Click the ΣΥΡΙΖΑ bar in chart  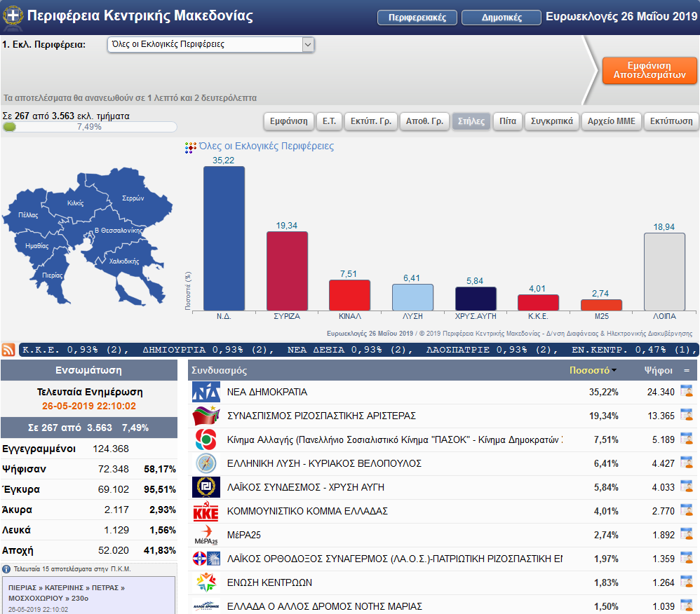287,271
